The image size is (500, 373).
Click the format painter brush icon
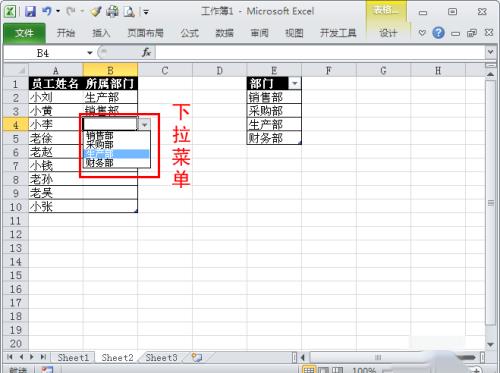point(96,12)
